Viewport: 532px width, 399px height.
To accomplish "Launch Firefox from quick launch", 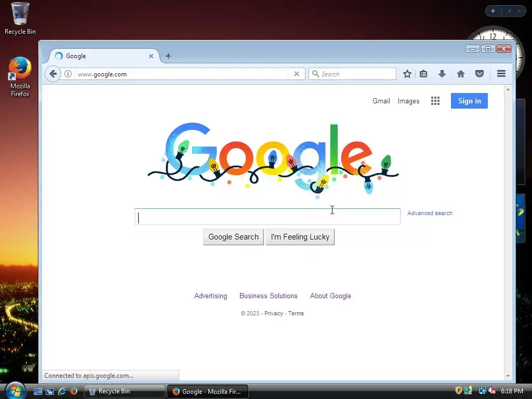I will (74, 391).
